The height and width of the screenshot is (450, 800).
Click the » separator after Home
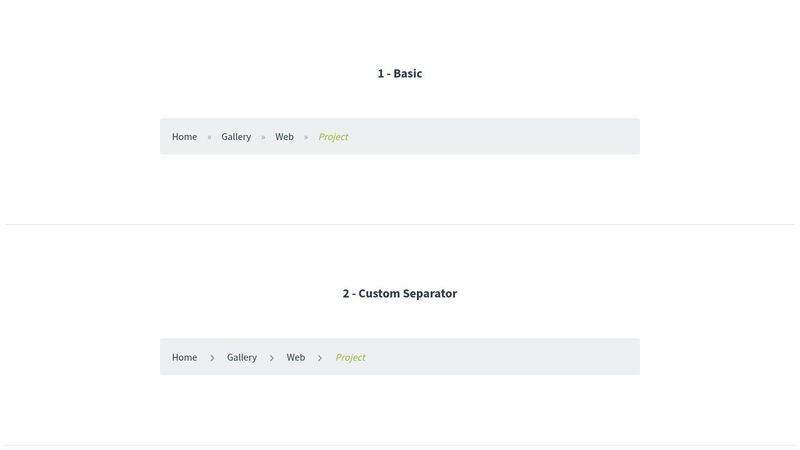(209, 137)
